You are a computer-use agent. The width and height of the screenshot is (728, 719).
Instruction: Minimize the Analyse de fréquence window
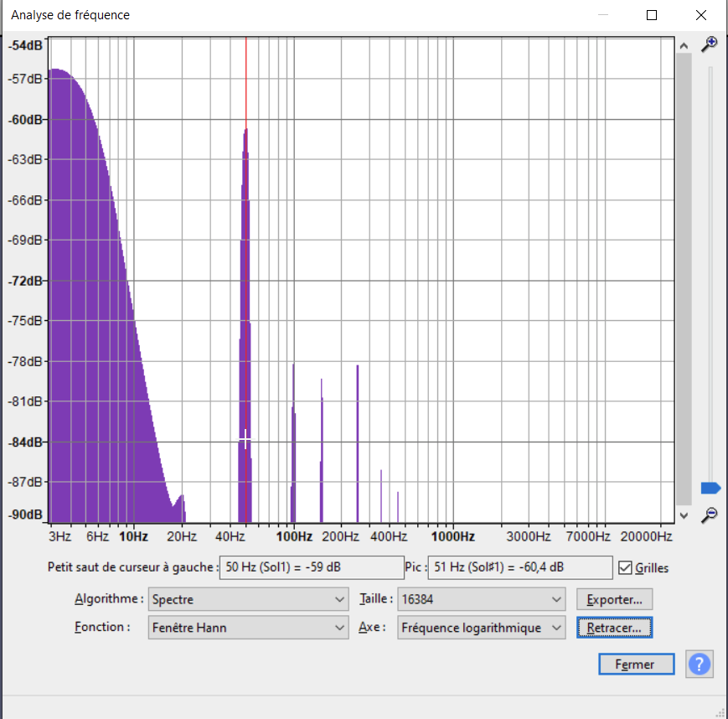[x=603, y=15]
